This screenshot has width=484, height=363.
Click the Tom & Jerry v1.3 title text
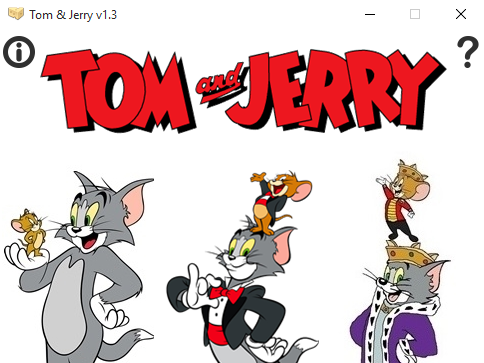coord(73,15)
